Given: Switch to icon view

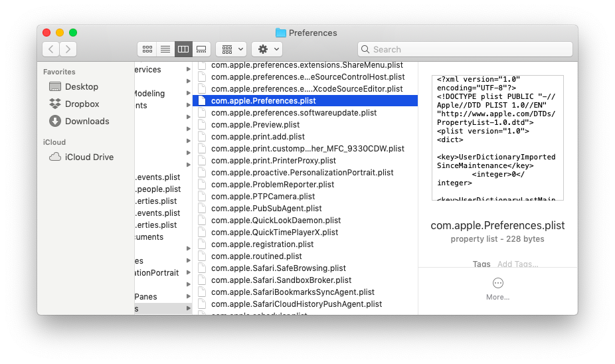Looking at the screenshot, I should click(147, 49).
